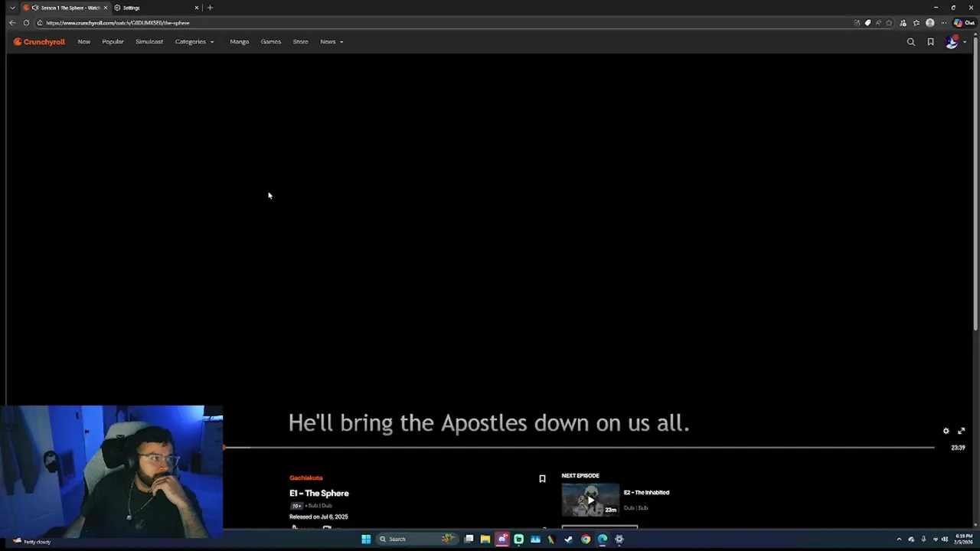The height and width of the screenshot is (551, 980).
Task: Open Discord from taskbar
Action: 502,540
